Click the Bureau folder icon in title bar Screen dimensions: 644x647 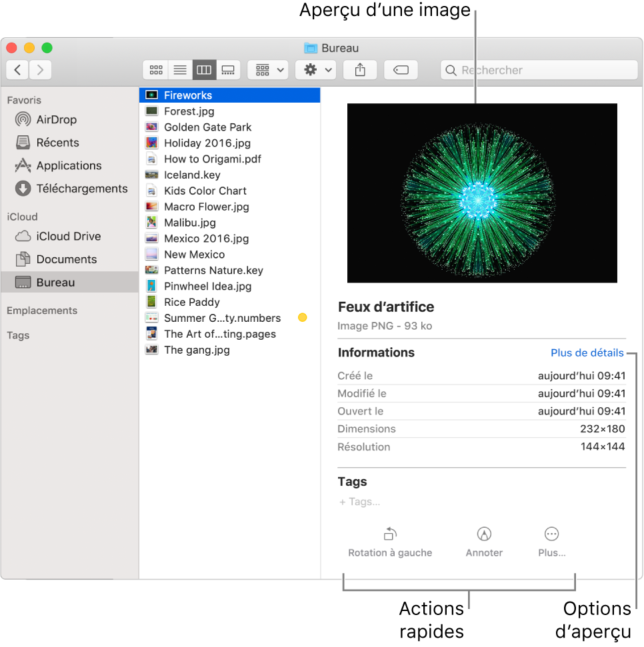311,48
